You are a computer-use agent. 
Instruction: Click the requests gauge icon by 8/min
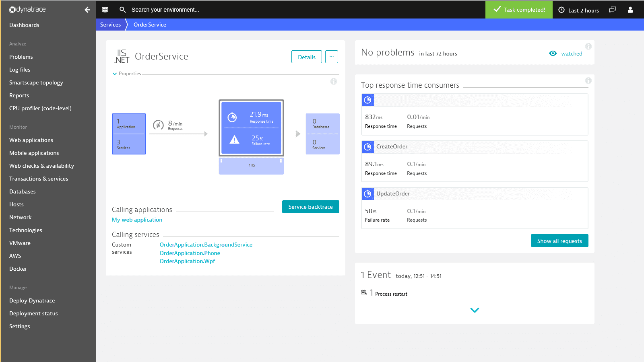coord(158,125)
